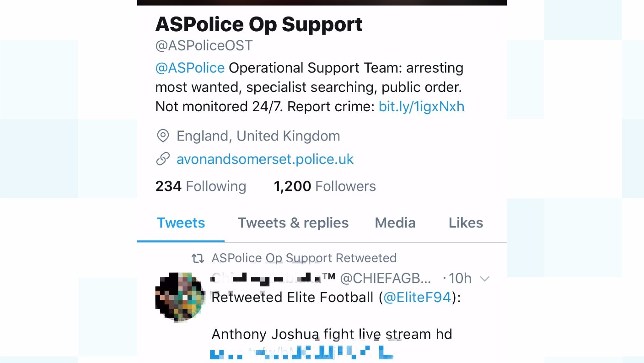This screenshot has width=644, height=363.
Task: Click the link chain icon
Action: coord(162,159)
